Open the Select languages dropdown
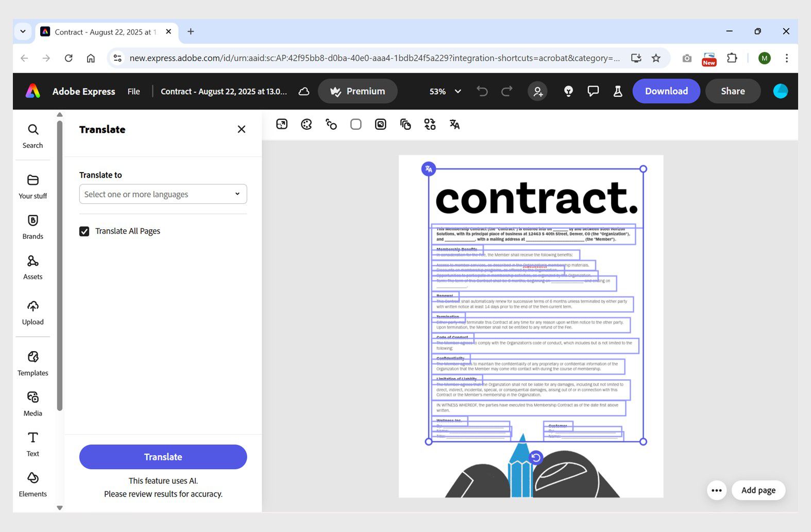Image resolution: width=811 pixels, height=532 pixels. (163, 194)
